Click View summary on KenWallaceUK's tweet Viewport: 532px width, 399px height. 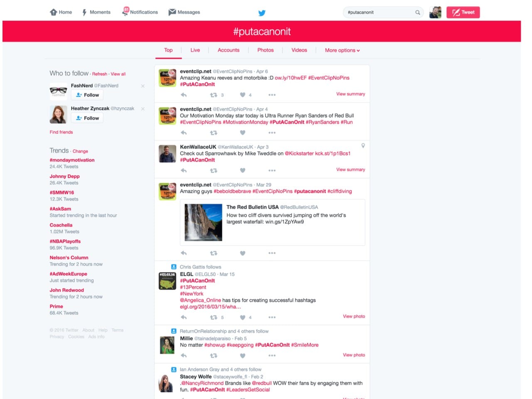(x=350, y=170)
